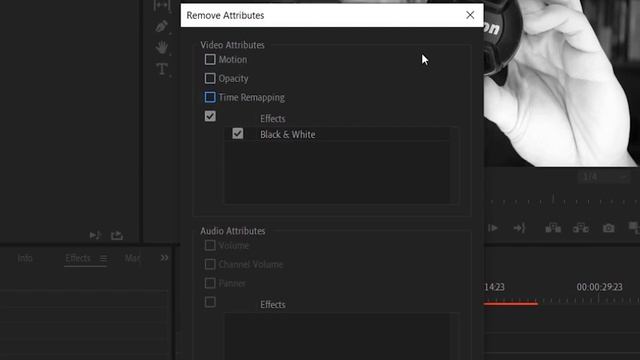The width and height of the screenshot is (640, 360).
Task: Tick the Opacity checkbox
Action: coord(210,78)
